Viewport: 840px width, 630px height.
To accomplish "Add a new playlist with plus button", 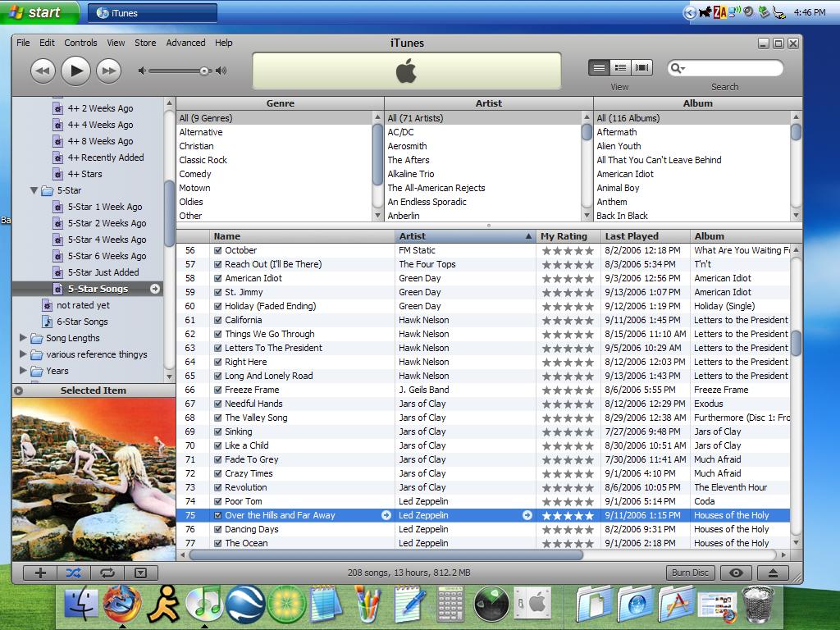I will [40, 573].
